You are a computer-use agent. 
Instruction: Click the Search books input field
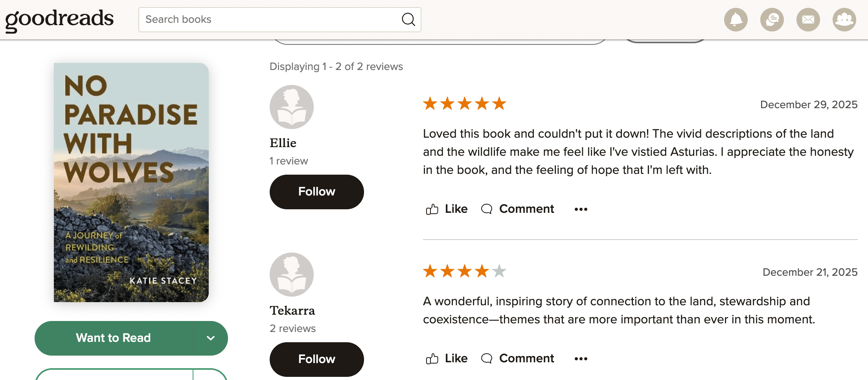(x=271, y=20)
